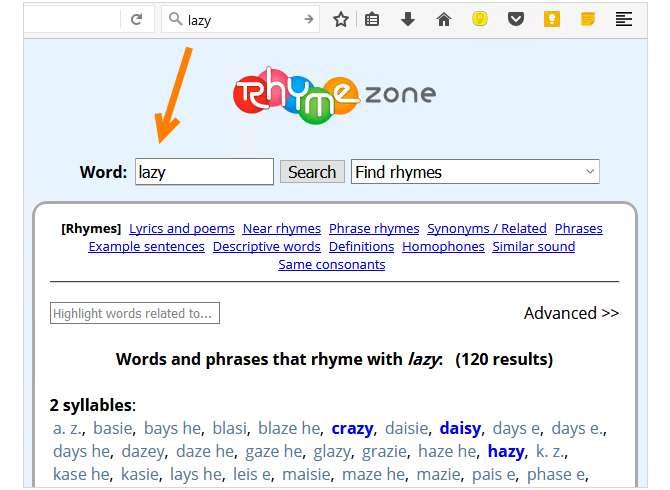Open the bookmarks list icon

[372, 19]
